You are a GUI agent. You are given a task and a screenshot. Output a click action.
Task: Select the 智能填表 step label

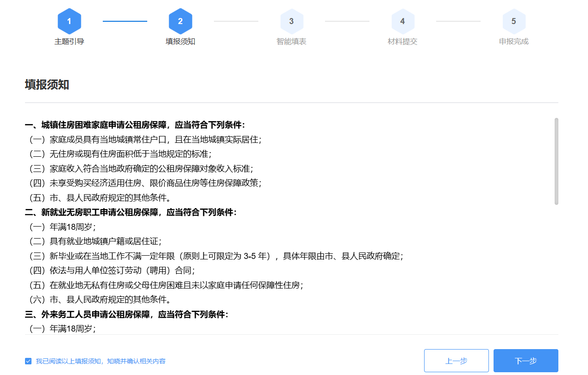point(292,42)
